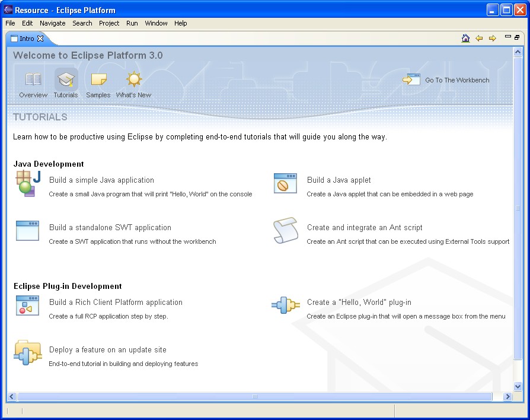Click the horizontal scrollbar right arrow
This screenshot has height=420, width=530.
click(x=507, y=396)
